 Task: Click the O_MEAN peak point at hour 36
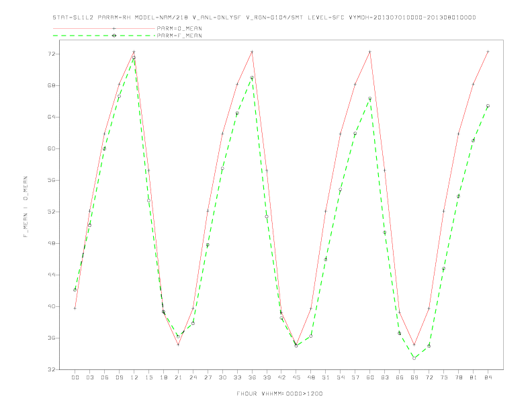coord(252,52)
